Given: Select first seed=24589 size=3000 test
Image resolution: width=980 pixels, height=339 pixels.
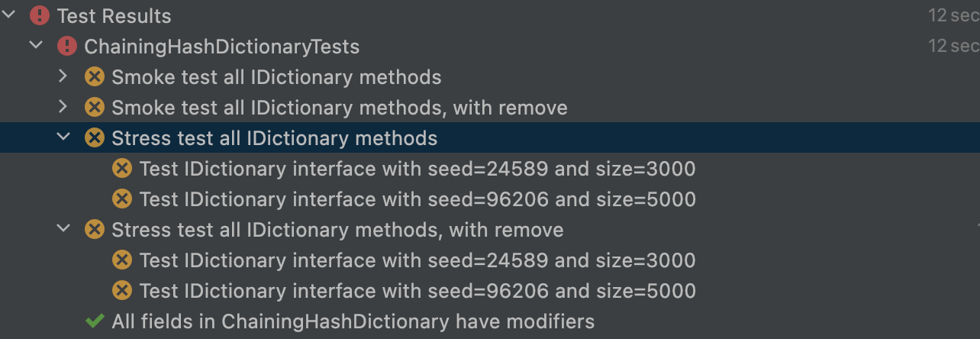Looking at the screenshot, I should (417, 169).
